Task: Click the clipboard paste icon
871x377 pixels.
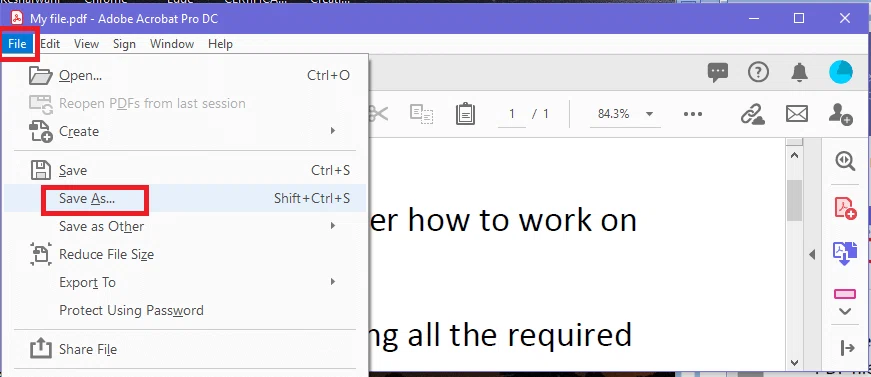Action: pyautogui.click(x=465, y=114)
